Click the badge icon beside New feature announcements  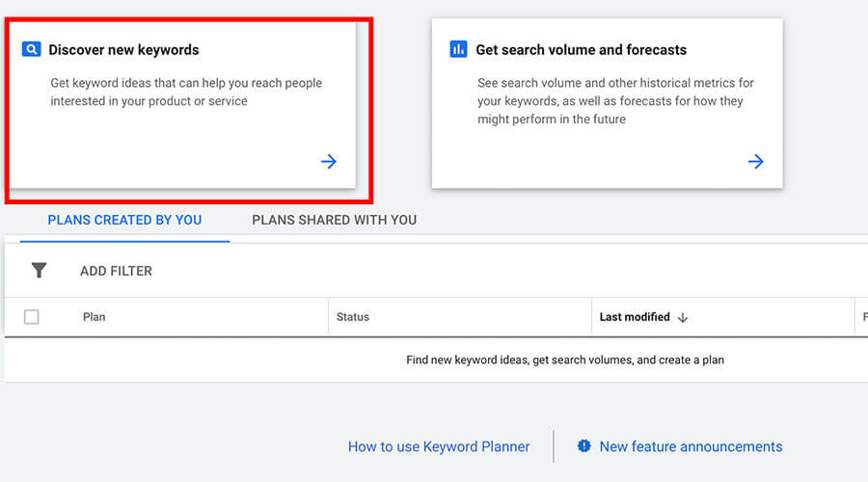point(584,446)
